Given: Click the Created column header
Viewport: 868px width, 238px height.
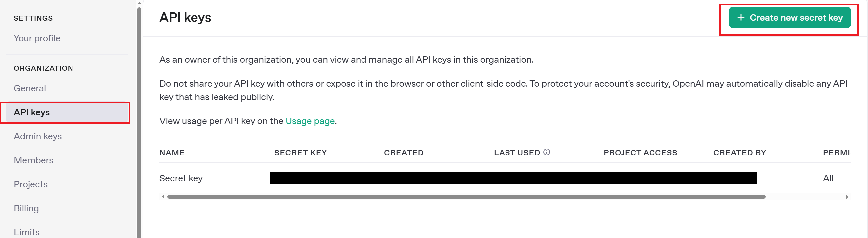Looking at the screenshot, I should (404, 153).
